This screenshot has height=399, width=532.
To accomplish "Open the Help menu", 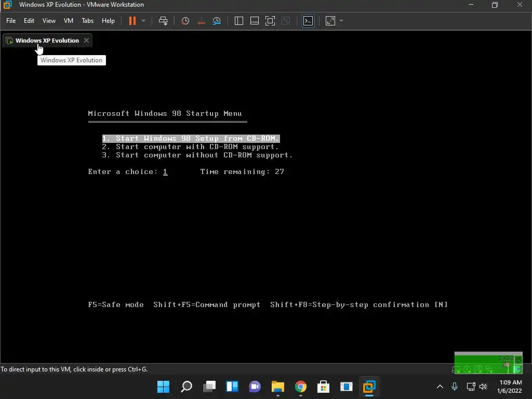I will coord(108,21).
